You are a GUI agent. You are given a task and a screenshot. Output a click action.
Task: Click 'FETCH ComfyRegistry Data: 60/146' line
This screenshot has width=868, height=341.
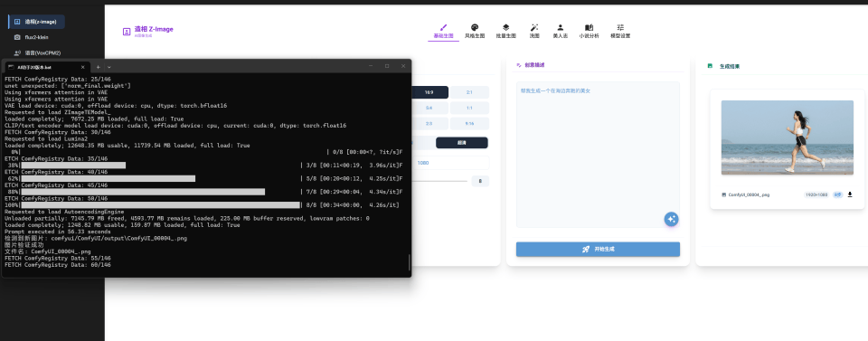point(58,265)
